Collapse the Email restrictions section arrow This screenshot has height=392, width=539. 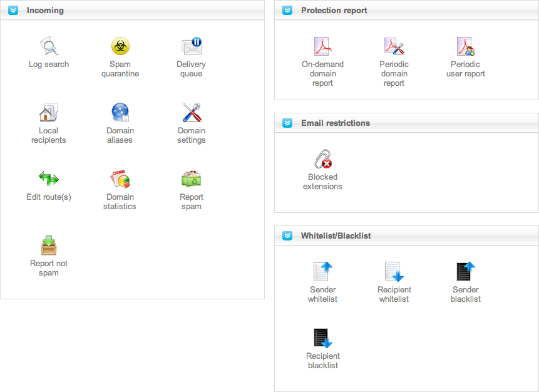point(287,123)
